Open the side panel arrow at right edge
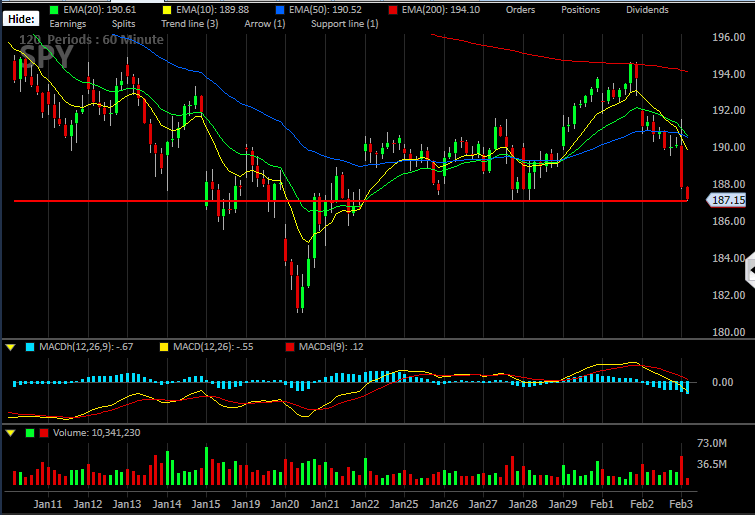Image resolution: width=755 pixels, height=515 pixels. point(750,271)
